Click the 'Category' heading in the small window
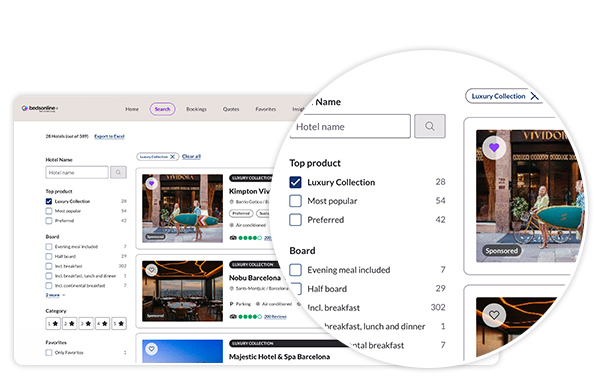The height and width of the screenshot is (379, 596). [x=56, y=311]
